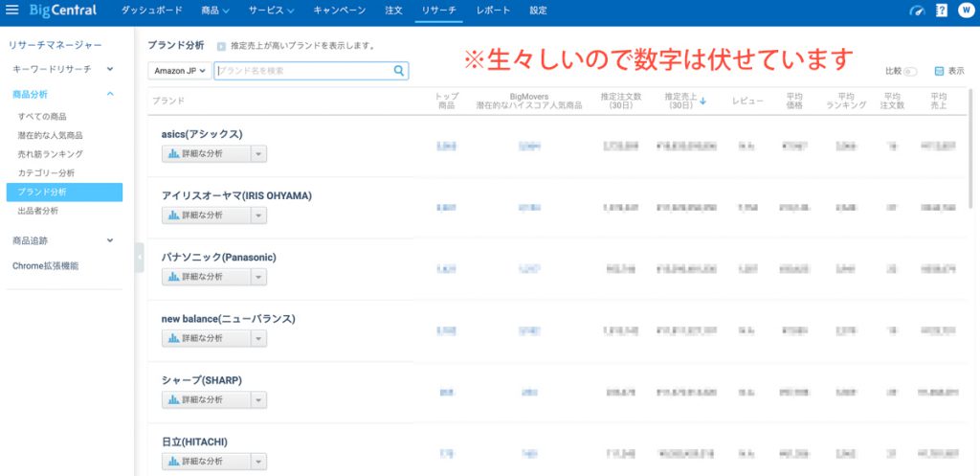Sort by the トップ商品 column header
Screen dimensions: 980x476
pos(446,101)
